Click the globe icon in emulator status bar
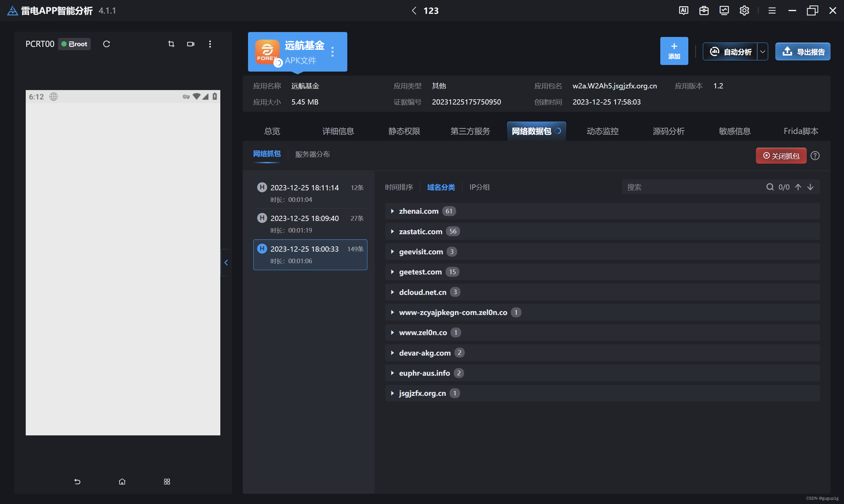844x504 pixels. coord(54,96)
